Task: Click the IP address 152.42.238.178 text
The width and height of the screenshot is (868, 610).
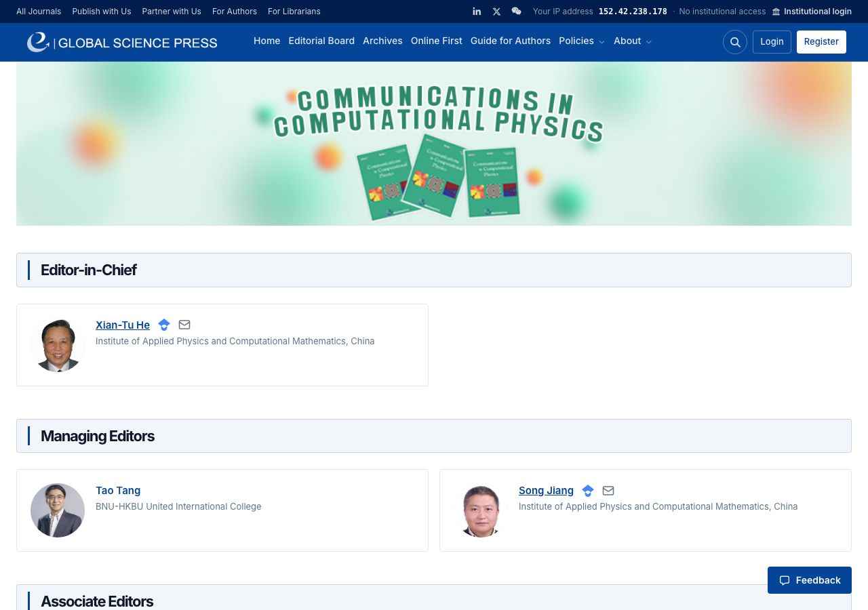Action: [x=633, y=12]
